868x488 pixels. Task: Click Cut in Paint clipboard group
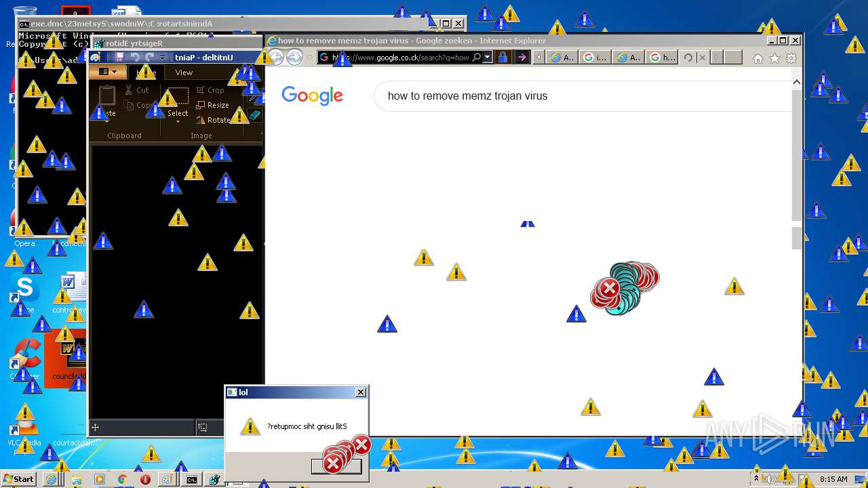click(x=136, y=90)
